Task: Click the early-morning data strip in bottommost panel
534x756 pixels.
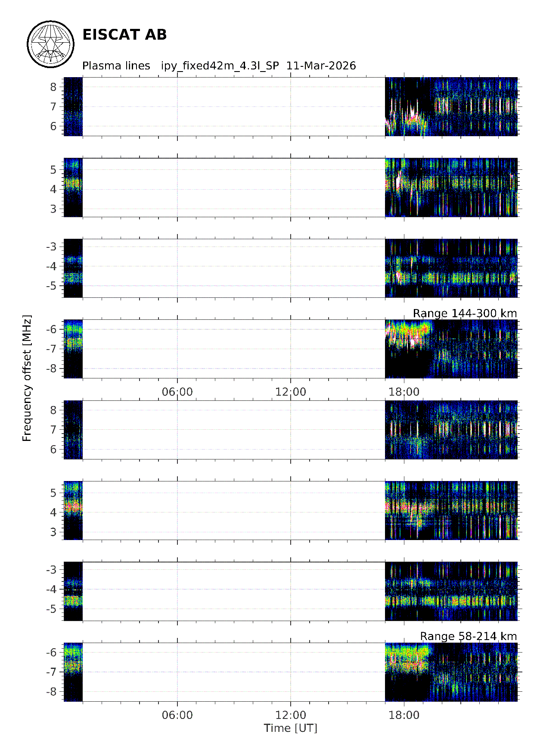Action: (x=73, y=672)
